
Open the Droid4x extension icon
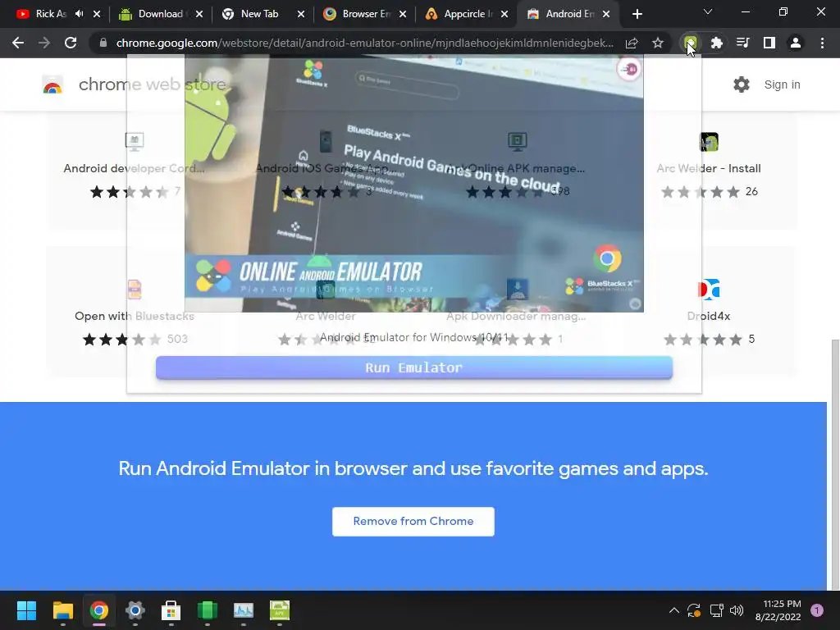point(709,290)
